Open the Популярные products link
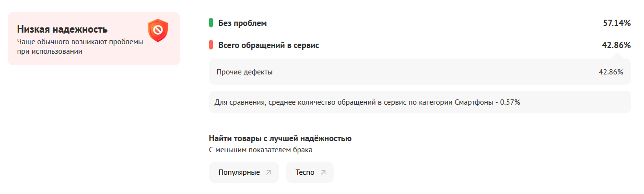This screenshot has height=194, width=644. click(x=239, y=172)
